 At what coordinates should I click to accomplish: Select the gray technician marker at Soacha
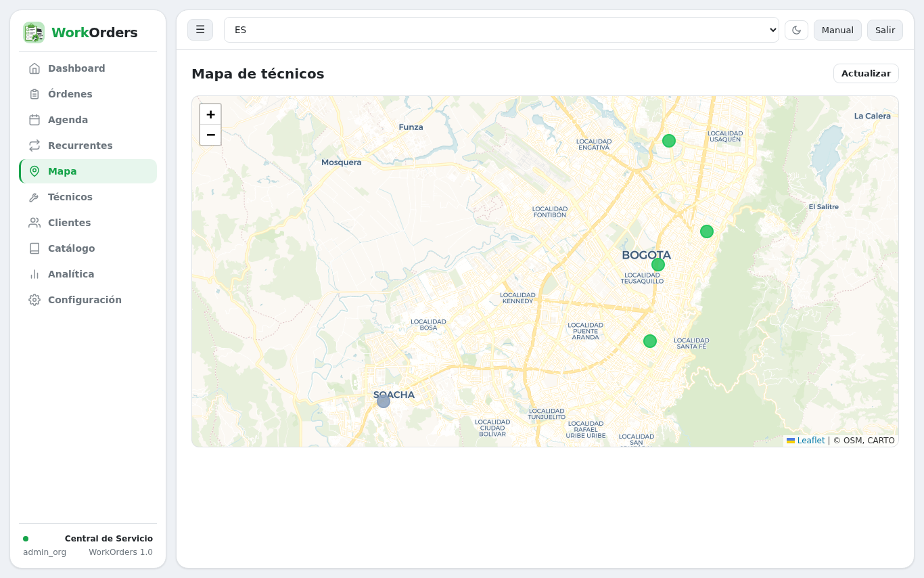(x=384, y=401)
